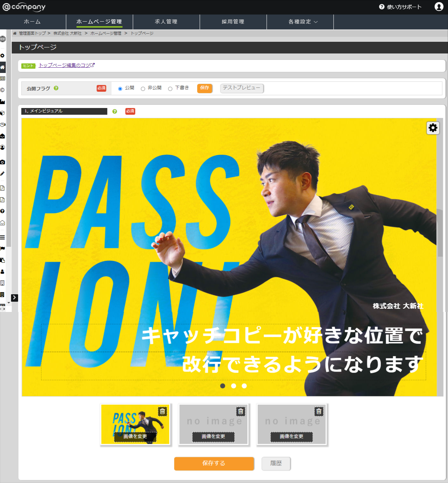
Task: Click the 1, メインビジュアル section heading
Action: pos(64,111)
